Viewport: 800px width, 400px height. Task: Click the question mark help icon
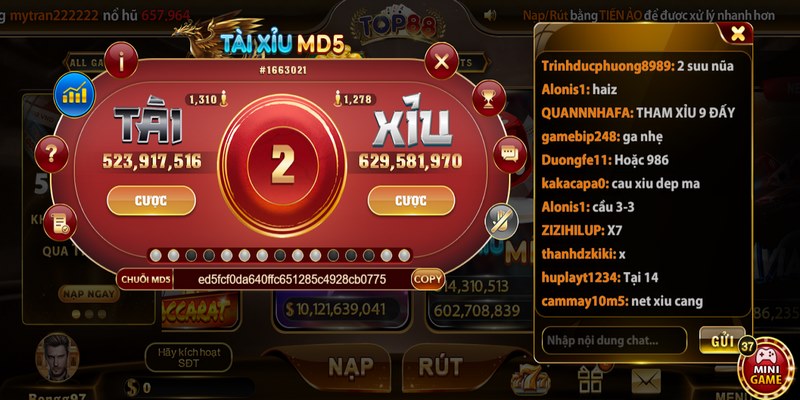tap(52, 154)
